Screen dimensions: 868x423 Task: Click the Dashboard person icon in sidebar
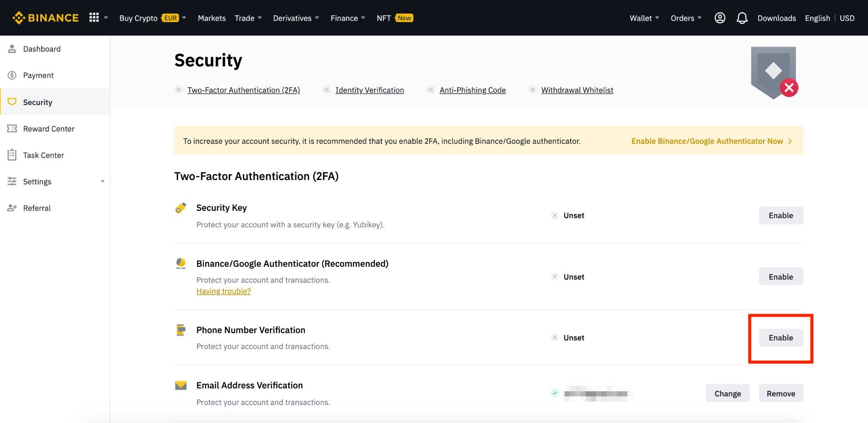(12, 49)
